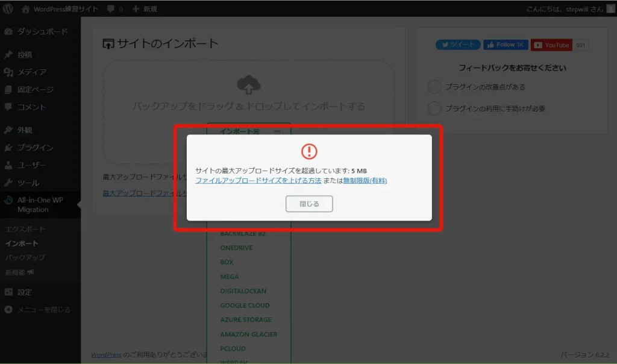Choose BOX import source
This screenshot has height=364, width=617.
(x=227, y=262)
